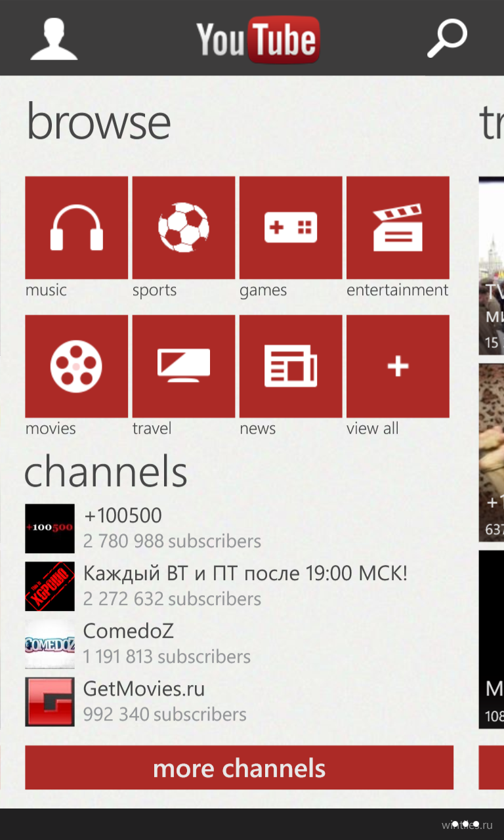Tap the travel label text
The width and height of the screenshot is (504, 840).
click(152, 429)
